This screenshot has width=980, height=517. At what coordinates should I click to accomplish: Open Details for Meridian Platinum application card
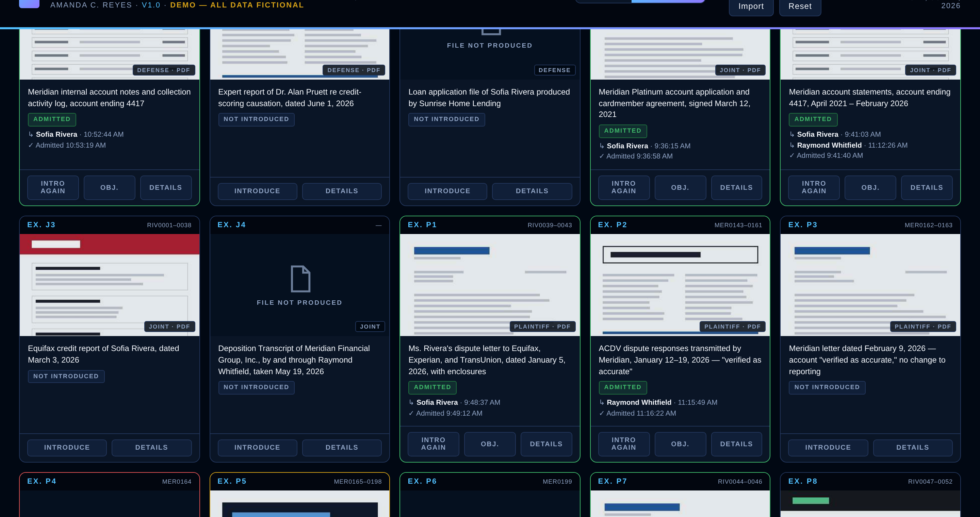point(736,187)
